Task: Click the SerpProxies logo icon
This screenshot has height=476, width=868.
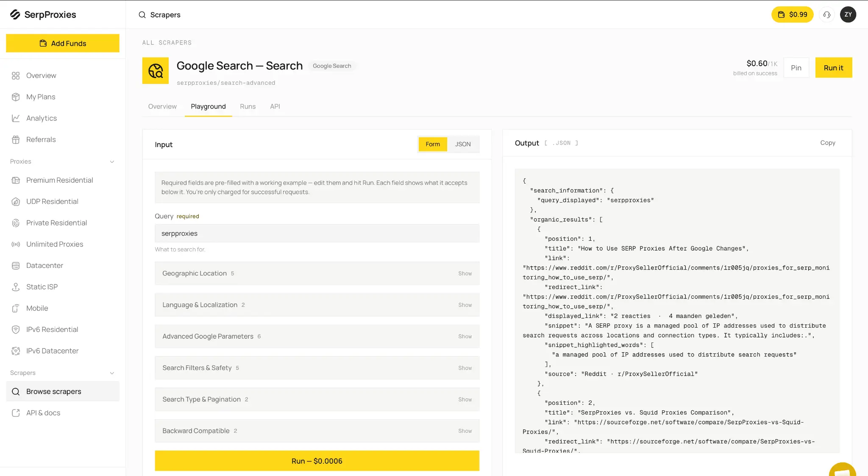Action: point(15,14)
